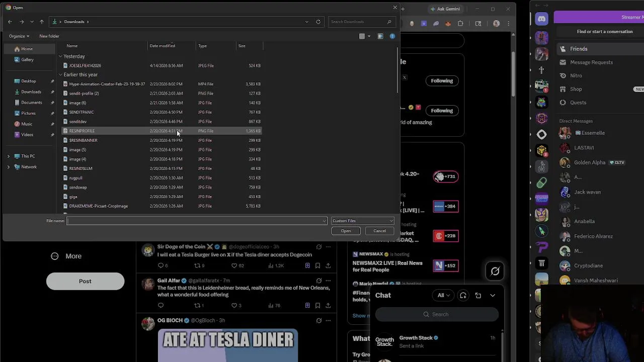Reply to Gail Alfar's post
The width and height of the screenshot is (644, 362).
[160, 305]
